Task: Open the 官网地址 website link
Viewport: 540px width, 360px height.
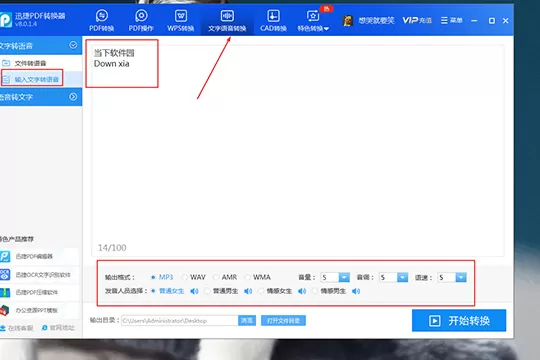Action: click(x=58, y=328)
